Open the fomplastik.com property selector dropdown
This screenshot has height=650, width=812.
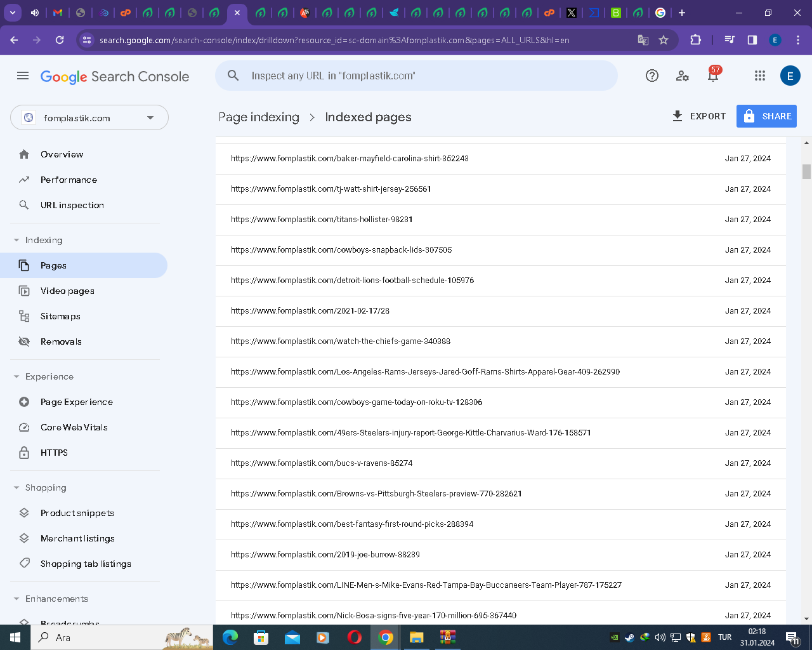(89, 117)
